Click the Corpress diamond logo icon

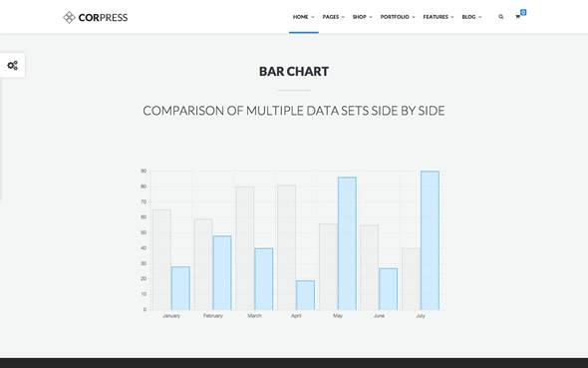click(69, 17)
